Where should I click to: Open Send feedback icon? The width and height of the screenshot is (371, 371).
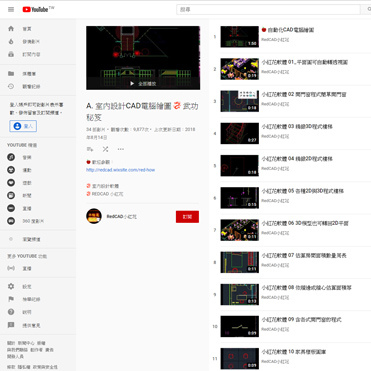(11, 325)
